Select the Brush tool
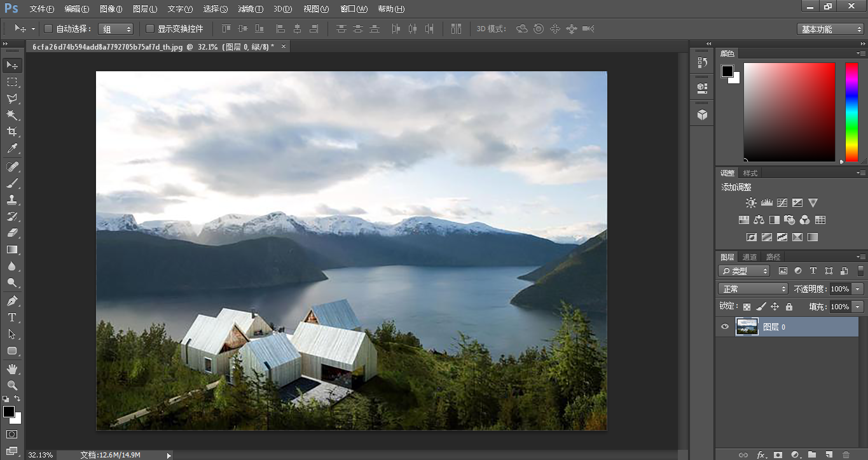Image resolution: width=868 pixels, height=460 pixels. coord(12,183)
